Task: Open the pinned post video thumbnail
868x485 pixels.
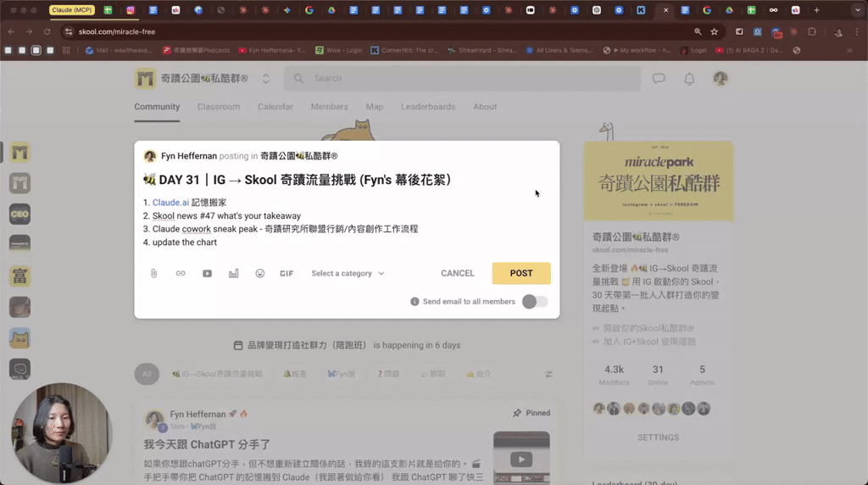Action: tap(521, 457)
